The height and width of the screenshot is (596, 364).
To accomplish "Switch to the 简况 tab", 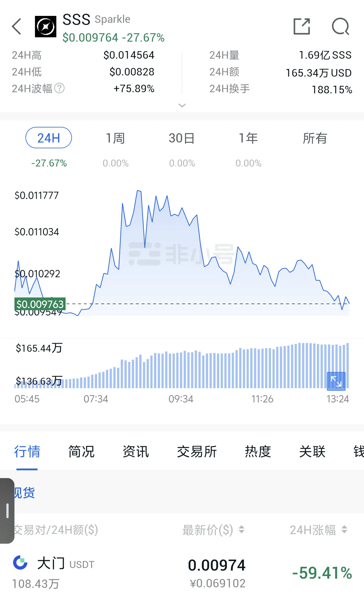I will pyautogui.click(x=81, y=451).
